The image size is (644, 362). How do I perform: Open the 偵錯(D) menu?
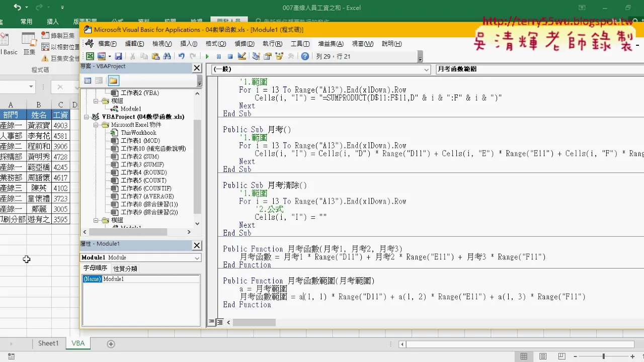[x=245, y=44]
